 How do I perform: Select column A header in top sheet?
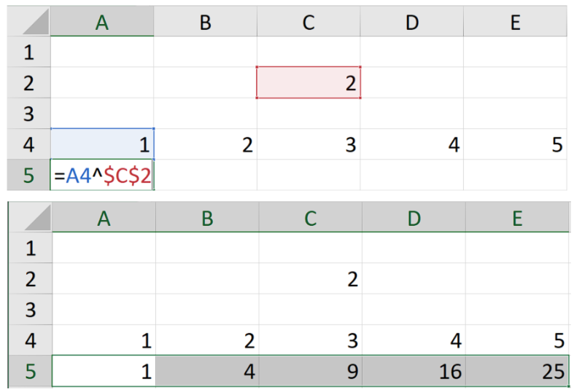[x=102, y=22]
